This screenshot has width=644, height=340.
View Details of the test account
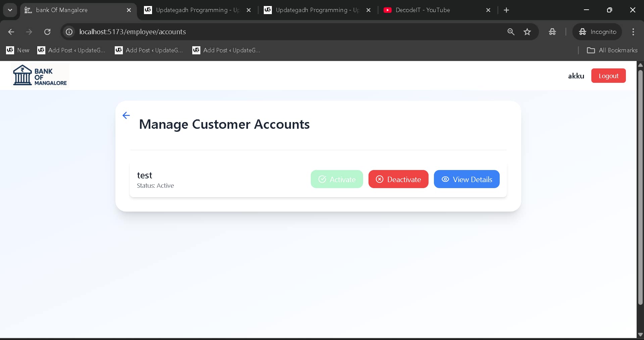point(466,179)
